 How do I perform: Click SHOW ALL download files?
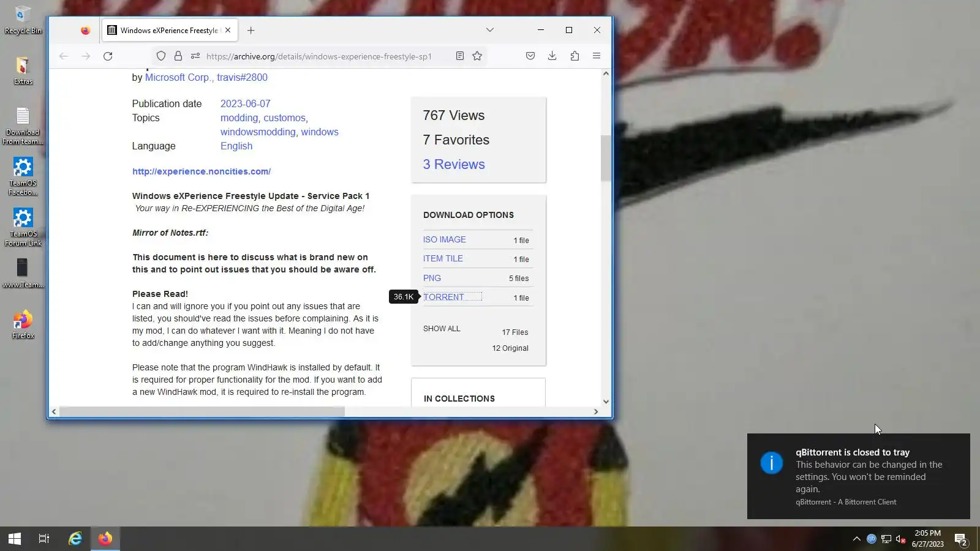point(442,329)
